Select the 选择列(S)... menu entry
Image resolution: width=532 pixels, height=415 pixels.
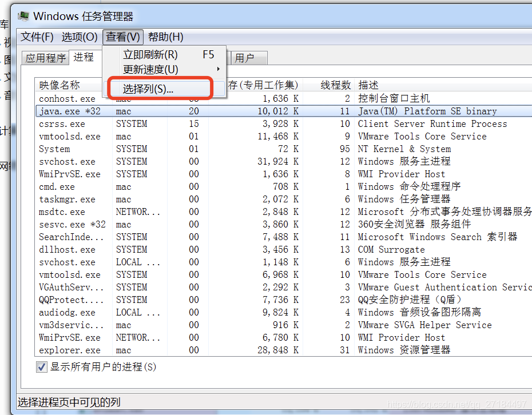pos(164,89)
